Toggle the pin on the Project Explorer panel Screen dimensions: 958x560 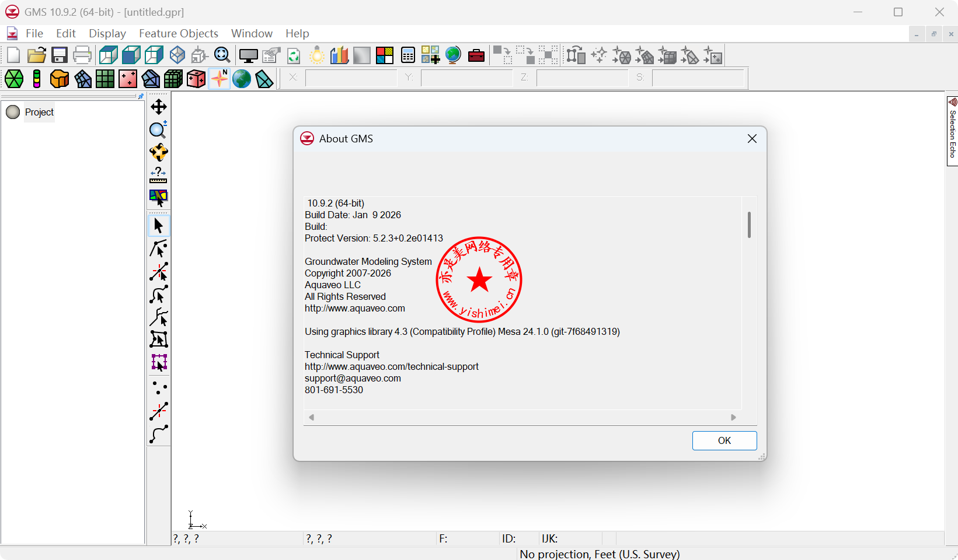tap(141, 96)
